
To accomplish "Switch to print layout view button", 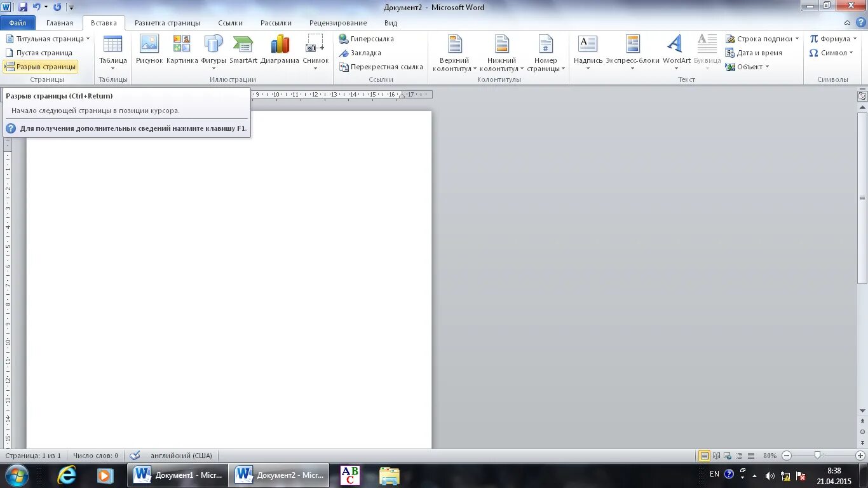I will coord(705,456).
